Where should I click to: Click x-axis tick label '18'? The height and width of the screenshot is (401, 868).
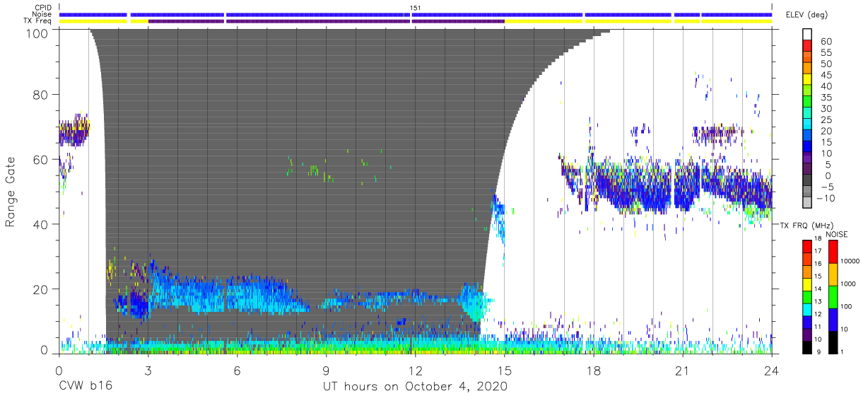click(594, 370)
